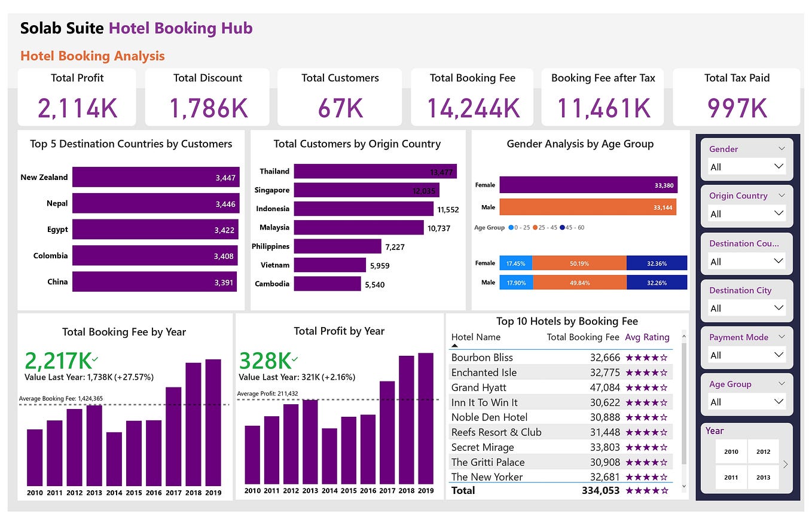Click the green checkmark beside the 328K figure
Screen dimensions: 812x525
pos(294,359)
